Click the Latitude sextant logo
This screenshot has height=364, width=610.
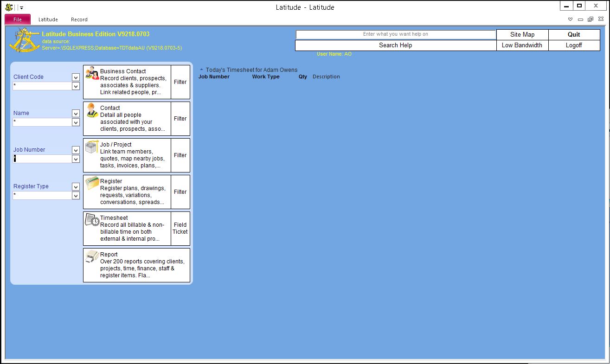[24, 40]
